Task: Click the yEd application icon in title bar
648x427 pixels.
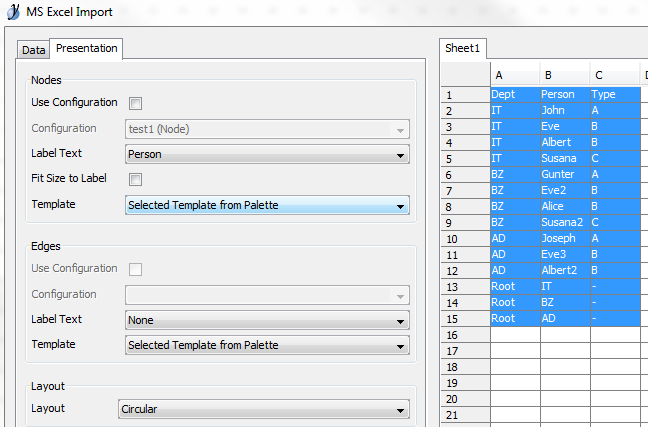Action: [13, 12]
